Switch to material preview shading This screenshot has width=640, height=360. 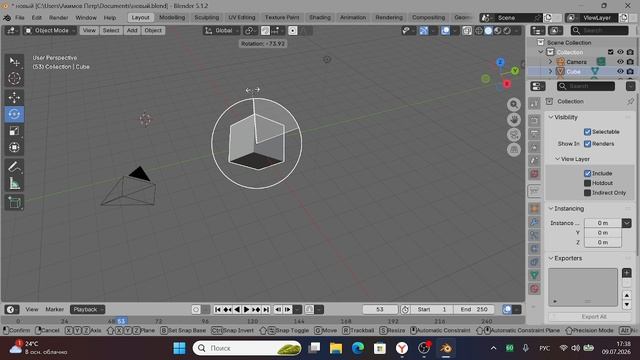[x=498, y=31]
